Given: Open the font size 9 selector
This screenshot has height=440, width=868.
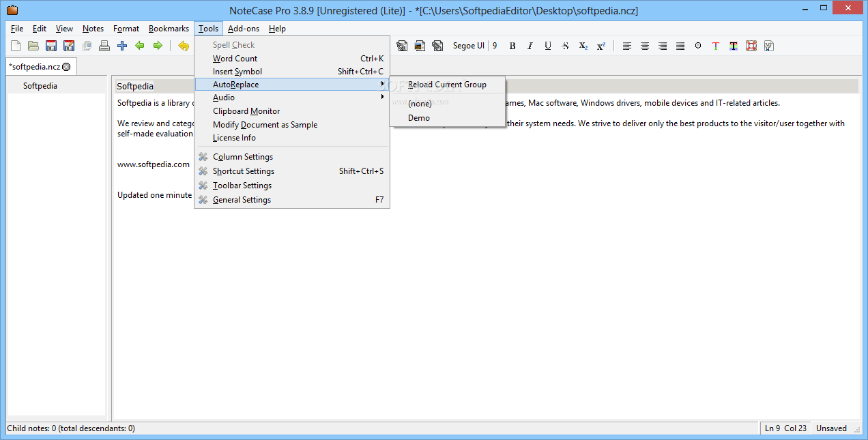Looking at the screenshot, I should point(495,46).
